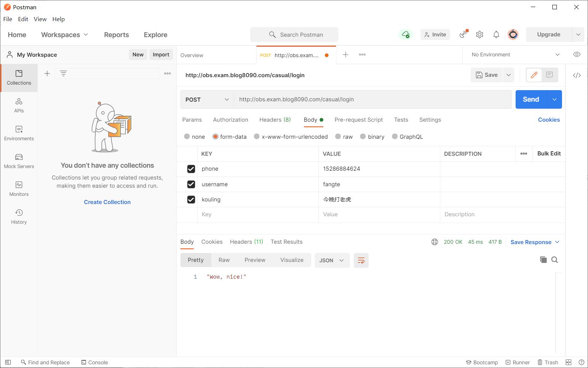588x368 pixels.
Task: Open the Workspaces dropdown menu
Action: point(65,34)
